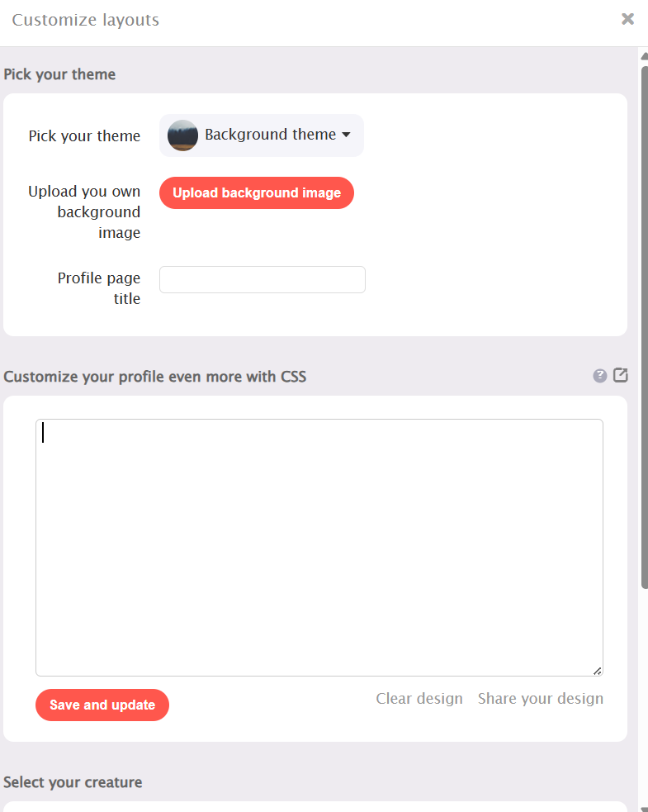
Task: Focus the Profile page title field
Action: [x=263, y=280]
